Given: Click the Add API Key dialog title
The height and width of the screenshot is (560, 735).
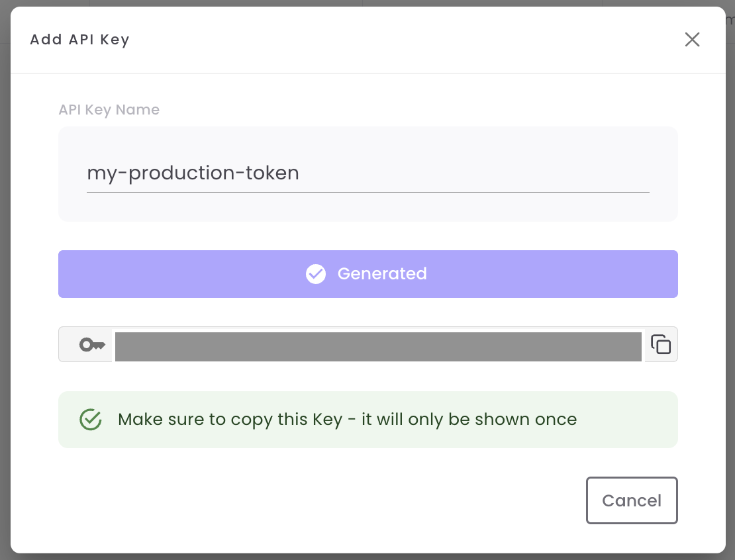Looking at the screenshot, I should (79, 40).
